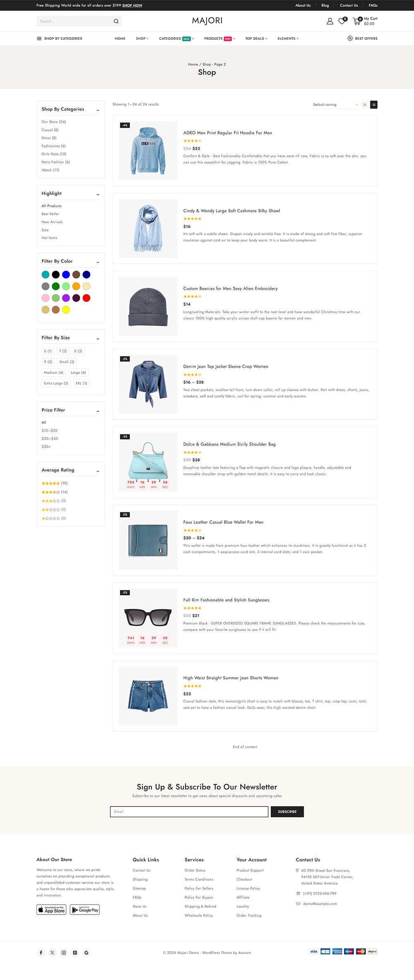Viewport: 414px width, 980px height.
Task: Click the search magnifier icon
Action: coord(116,21)
